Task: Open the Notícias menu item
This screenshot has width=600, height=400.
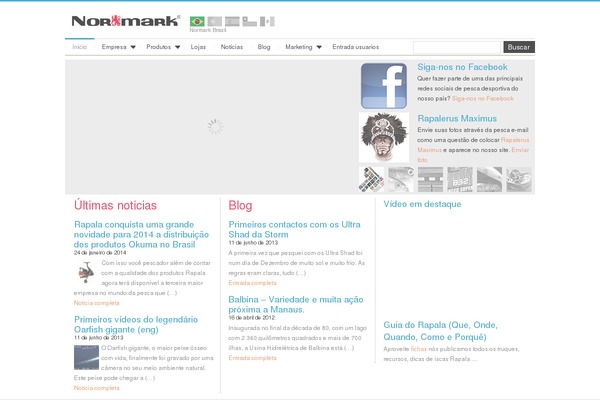Action: (x=232, y=47)
